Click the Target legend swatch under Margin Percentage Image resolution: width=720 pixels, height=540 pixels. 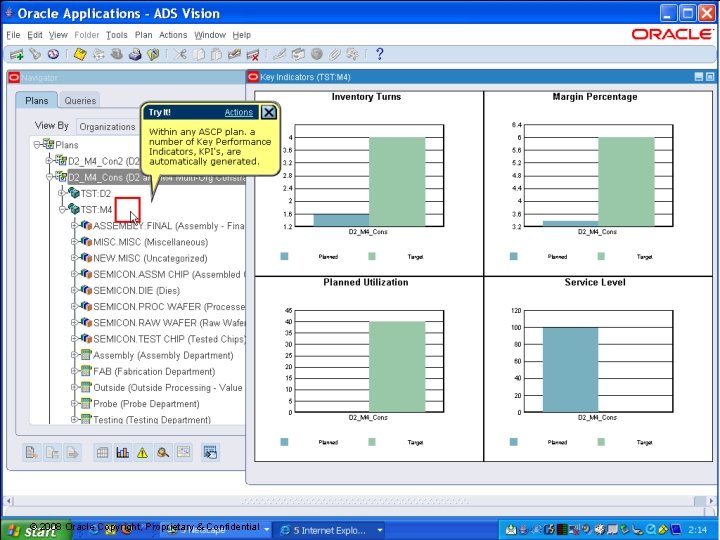click(x=601, y=256)
